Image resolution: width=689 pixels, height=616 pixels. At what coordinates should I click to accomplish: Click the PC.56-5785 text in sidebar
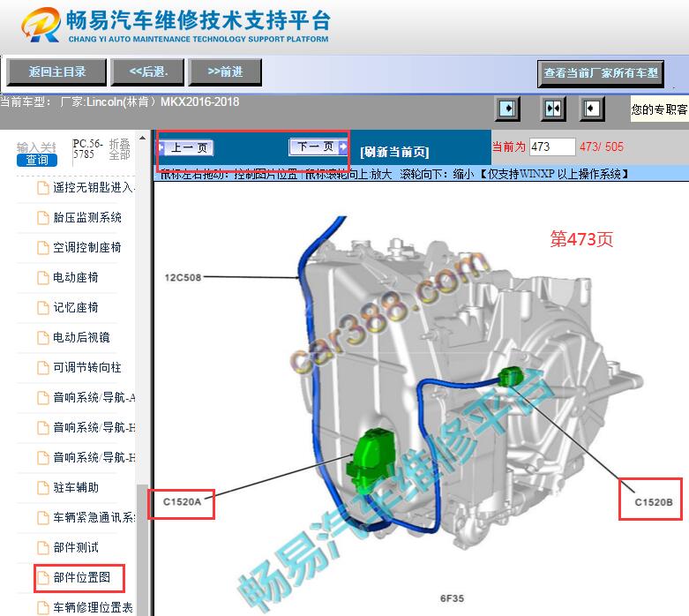pyautogui.click(x=87, y=149)
